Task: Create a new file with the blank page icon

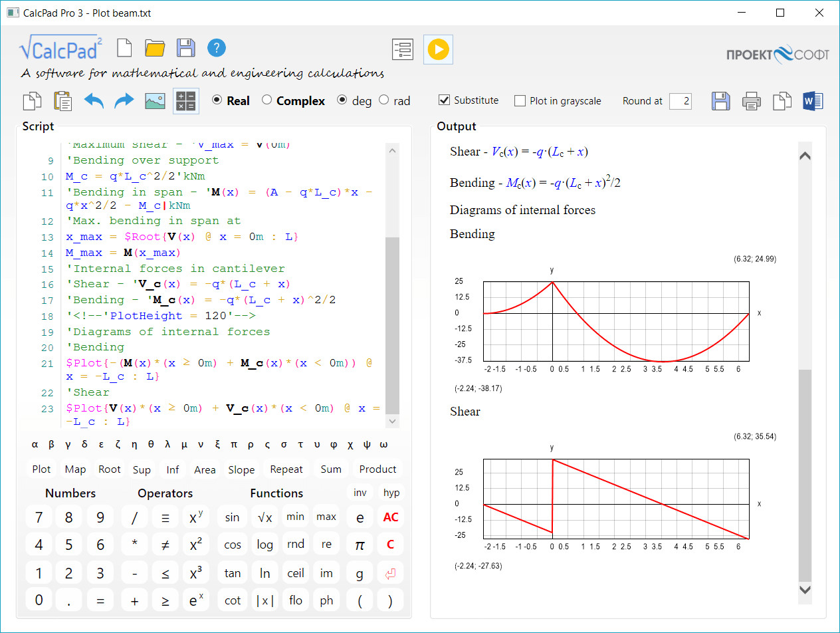Action: (124, 48)
